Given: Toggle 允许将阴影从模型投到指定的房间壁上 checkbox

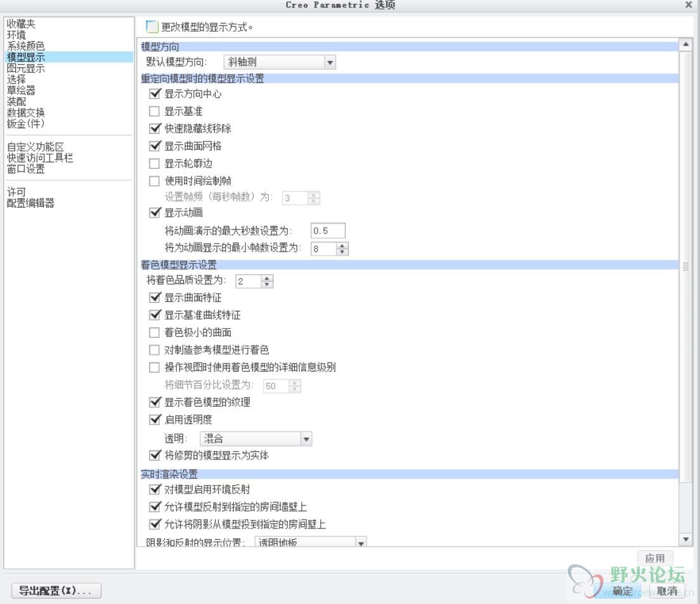Looking at the screenshot, I should [155, 525].
